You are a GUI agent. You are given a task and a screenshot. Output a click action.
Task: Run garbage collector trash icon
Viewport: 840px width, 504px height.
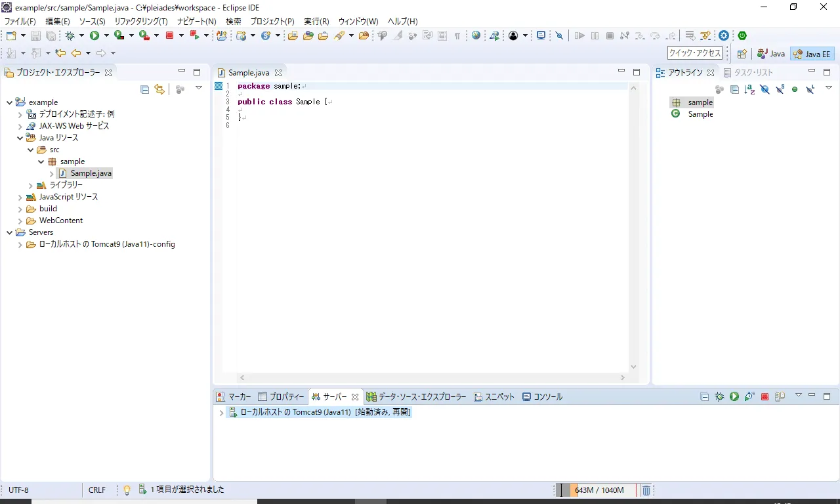(x=646, y=490)
